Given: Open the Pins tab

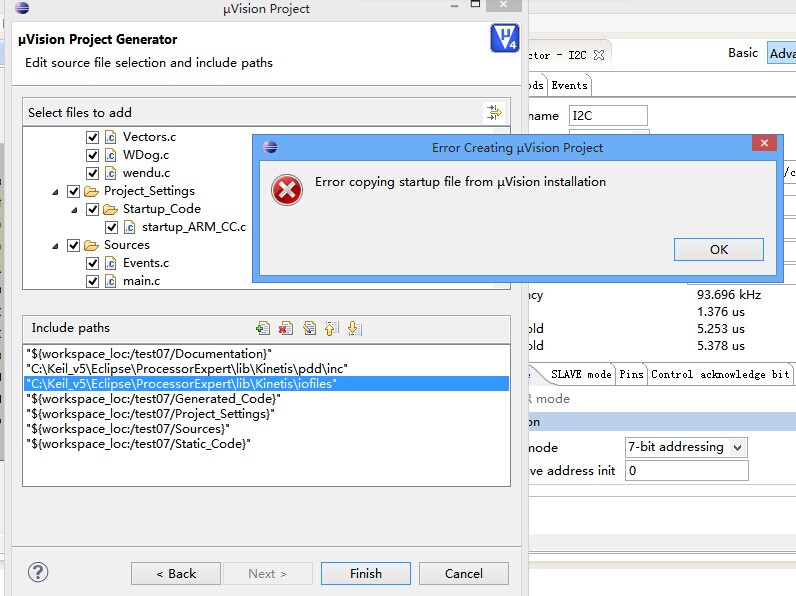Looking at the screenshot, I should pyautogui.click(x=631, y=375).
